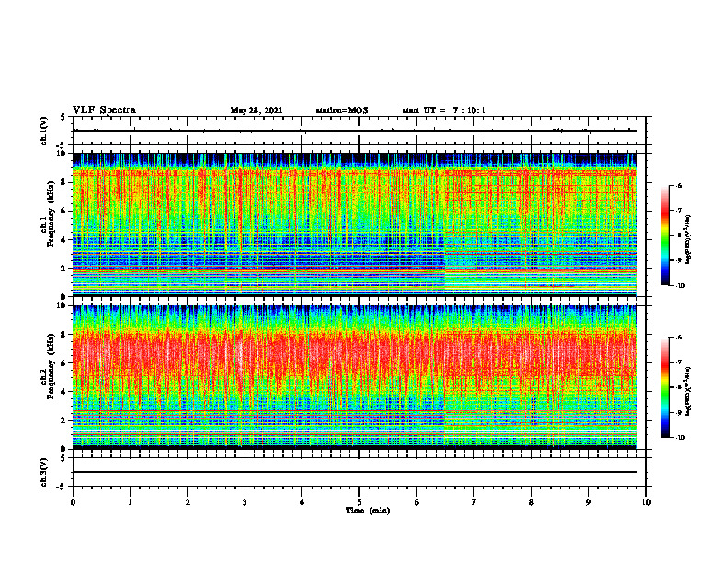Click the ch.1 spectrogram color scale bar

(665, 236)
